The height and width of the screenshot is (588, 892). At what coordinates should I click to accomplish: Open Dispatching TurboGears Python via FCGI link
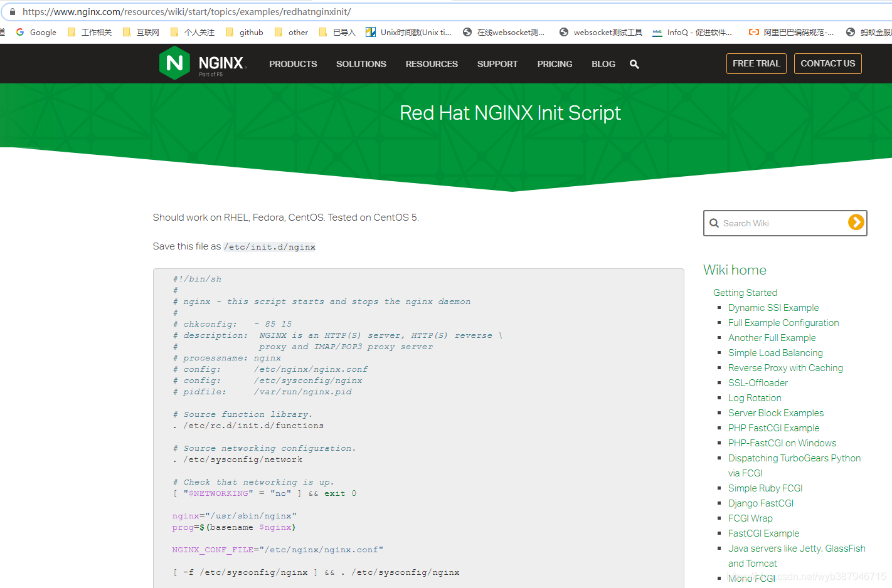pos(794,466)
